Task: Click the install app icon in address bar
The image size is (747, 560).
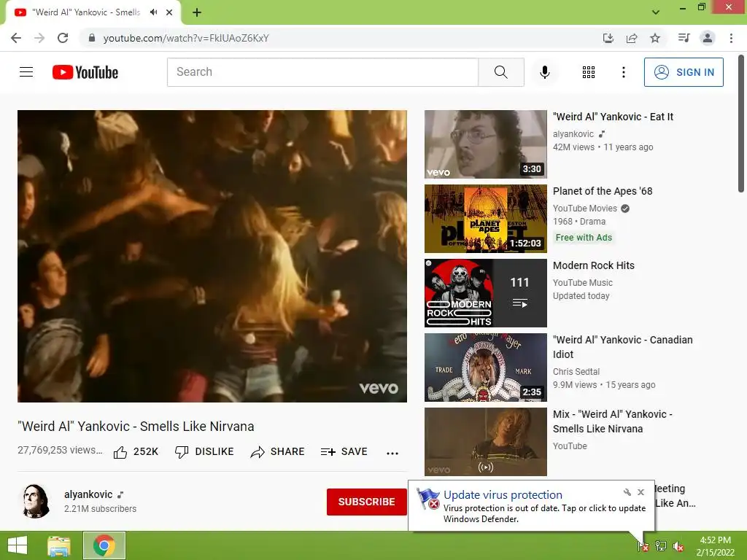Action: [x=608, y=38]
